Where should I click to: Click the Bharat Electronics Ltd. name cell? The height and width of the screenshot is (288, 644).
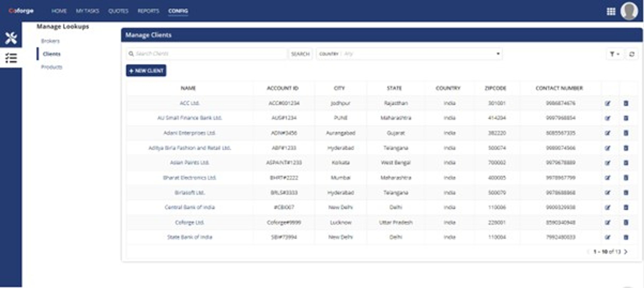coord(190,178)
